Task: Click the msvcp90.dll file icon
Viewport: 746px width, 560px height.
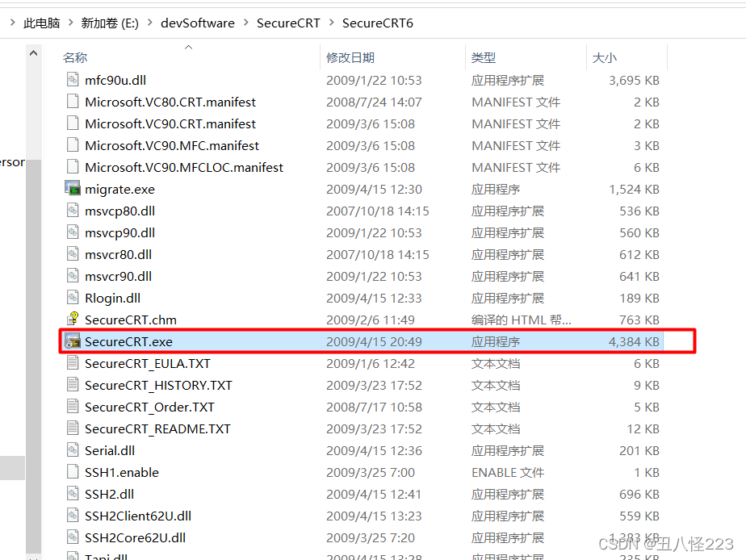Action: coord(73,232)
